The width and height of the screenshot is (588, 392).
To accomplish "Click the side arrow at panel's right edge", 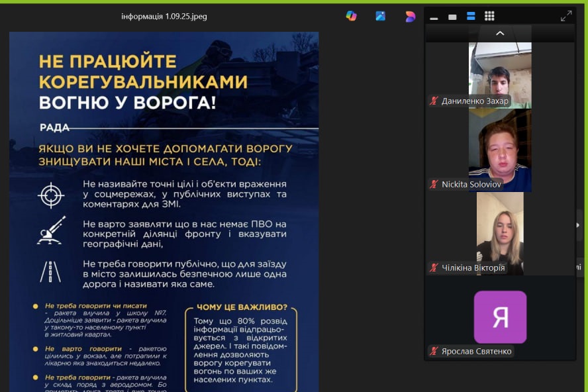I will 577,225.
